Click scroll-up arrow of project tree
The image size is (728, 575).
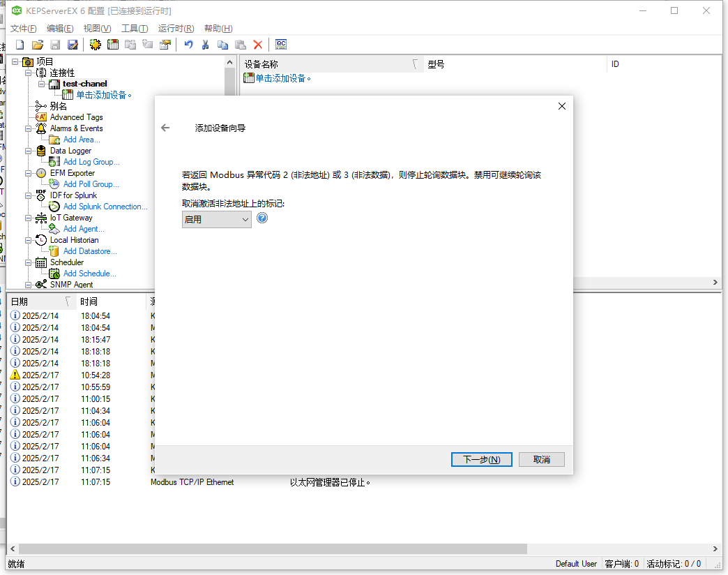point(230,62)
